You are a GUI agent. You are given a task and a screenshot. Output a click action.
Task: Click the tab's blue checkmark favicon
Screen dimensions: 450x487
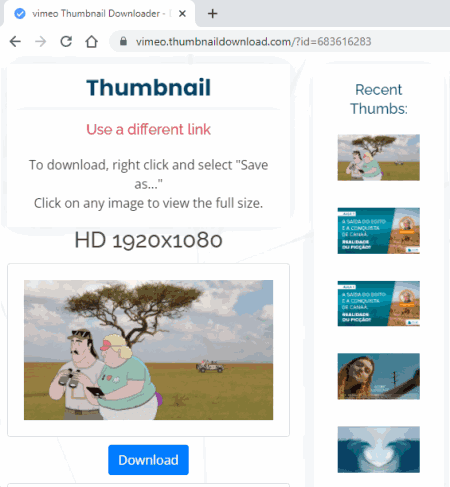coord(20,14)
